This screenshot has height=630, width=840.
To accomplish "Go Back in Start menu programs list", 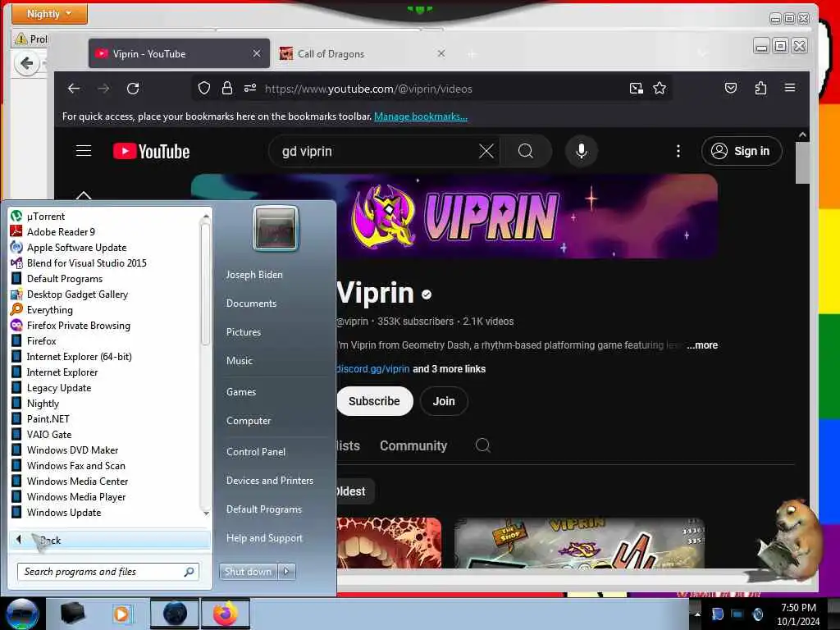I will [110, 540].
